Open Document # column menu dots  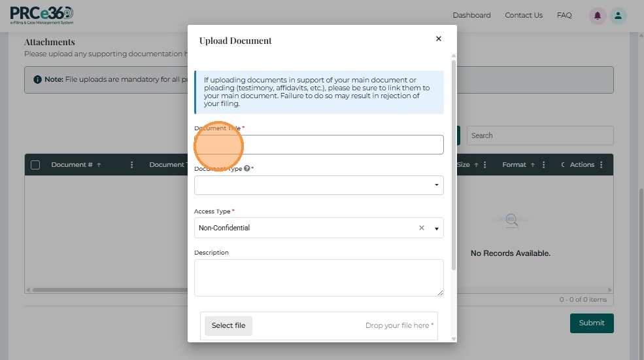pyautogui.click(x=131, y=165)
